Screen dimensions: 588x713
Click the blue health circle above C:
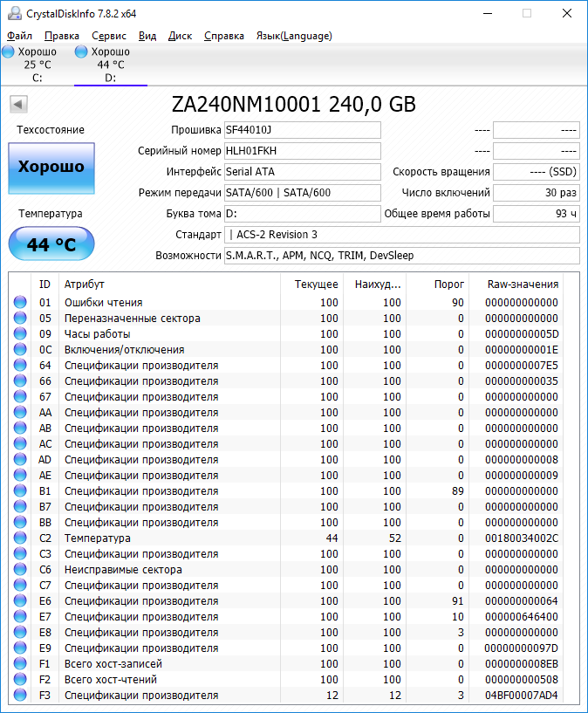(x=8, y=51)
